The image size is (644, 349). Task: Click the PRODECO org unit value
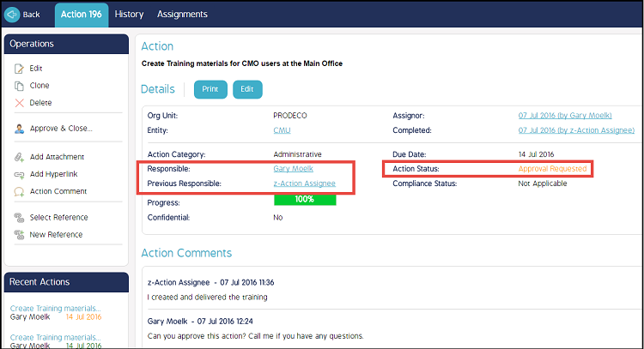290,116
